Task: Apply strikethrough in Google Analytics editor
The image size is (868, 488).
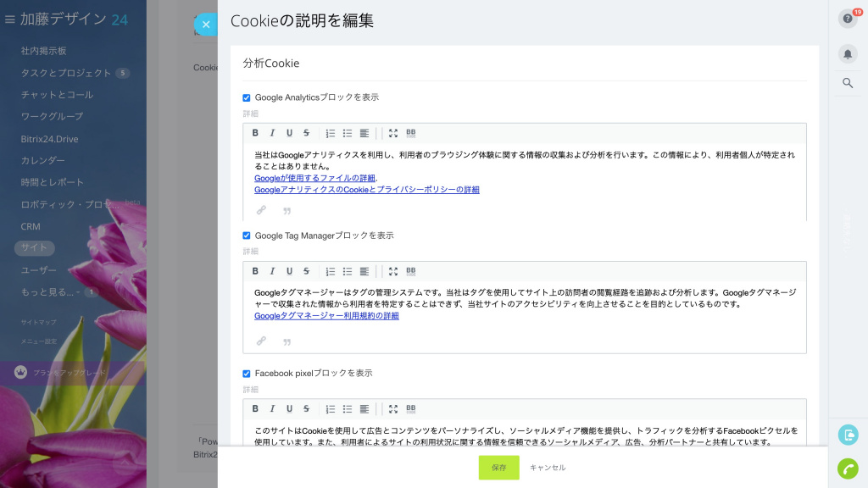Action: [306, 133]
